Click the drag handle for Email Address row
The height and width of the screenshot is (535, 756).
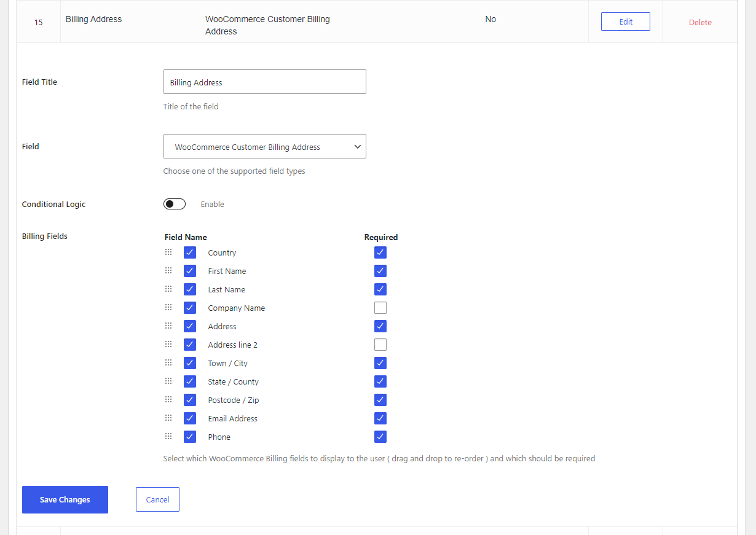(x=168, y=418)
